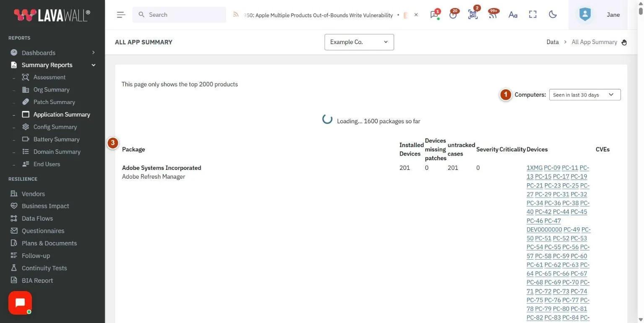Open BIA Report

[37, 281]
